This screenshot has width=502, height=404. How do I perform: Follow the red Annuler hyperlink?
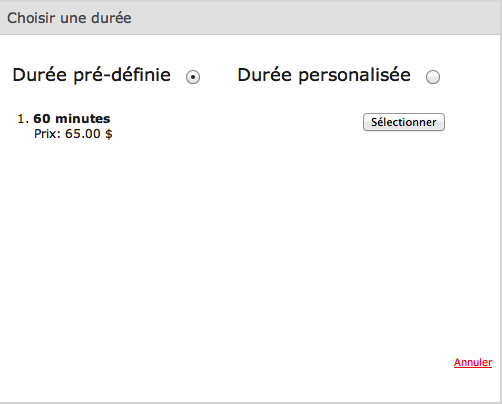click(x=473, y=362)
